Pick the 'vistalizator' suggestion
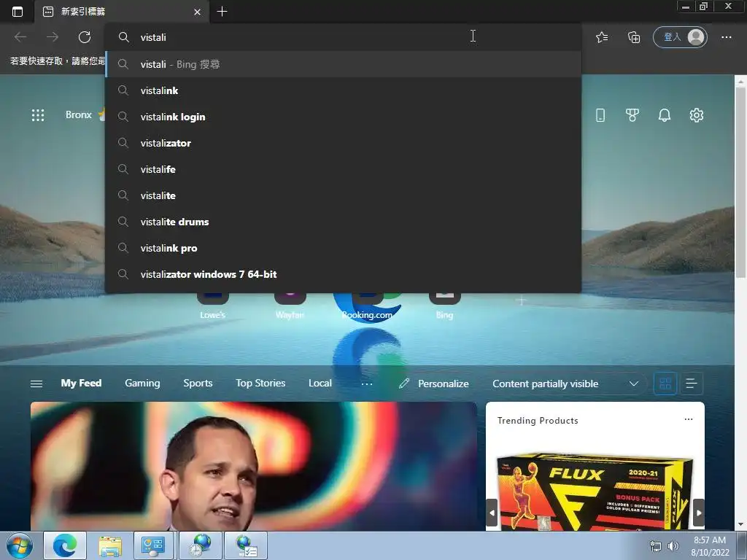 343,143
